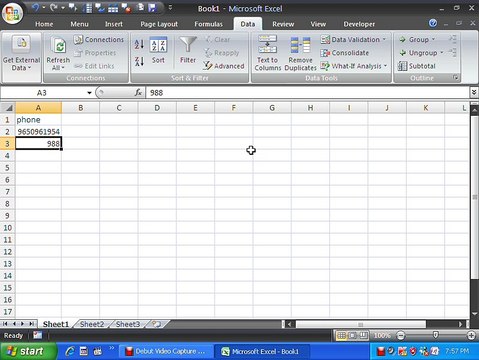Click in the formula bar showing 988
This screenshot has height=360, width=479.
point(307,93)
